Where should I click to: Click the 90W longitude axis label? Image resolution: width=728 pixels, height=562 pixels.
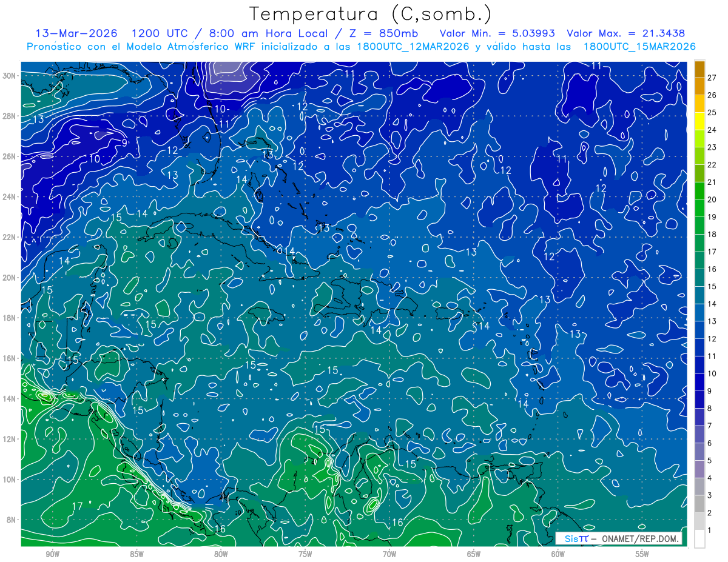[x=52, y=554]
